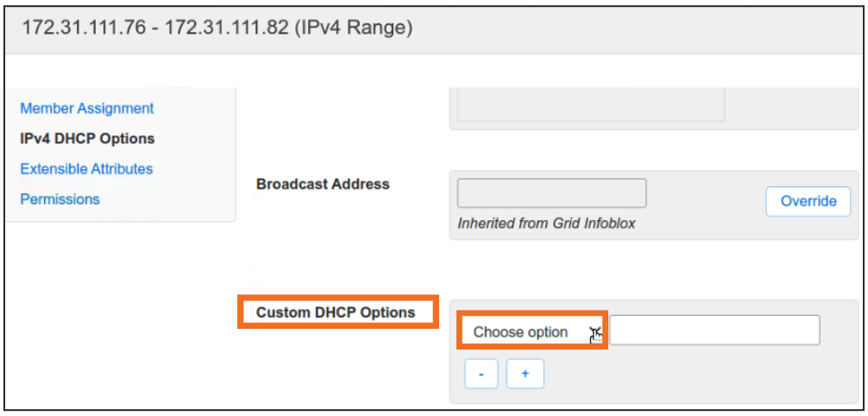
Task: Click the Broadcast Address label
Action: 323,184
